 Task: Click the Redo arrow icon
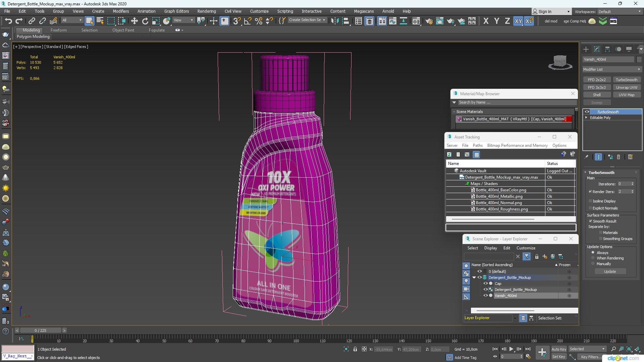[x=19, y=21]
